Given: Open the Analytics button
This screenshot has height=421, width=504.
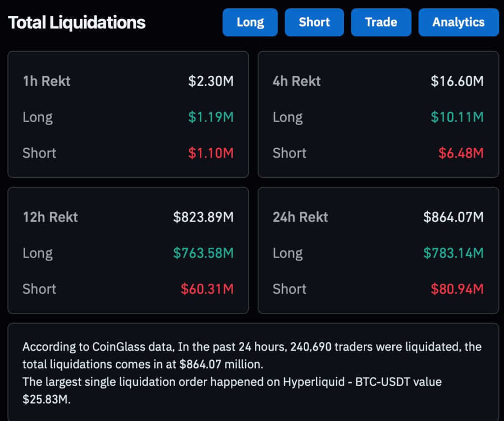Looking at the screenshot, I should [458, 22].
